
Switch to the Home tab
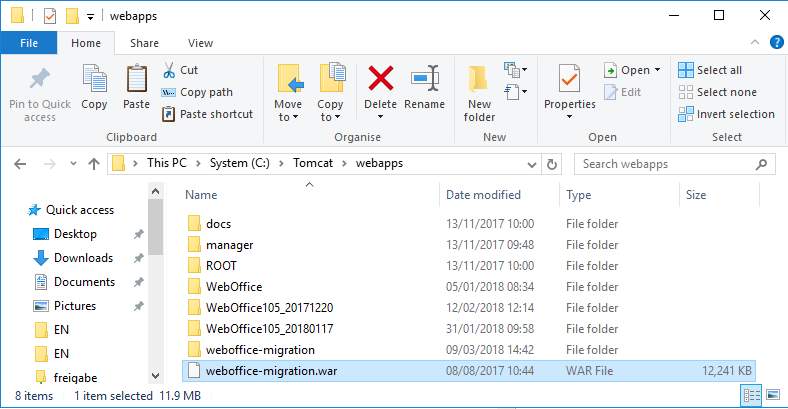point(86,43)
